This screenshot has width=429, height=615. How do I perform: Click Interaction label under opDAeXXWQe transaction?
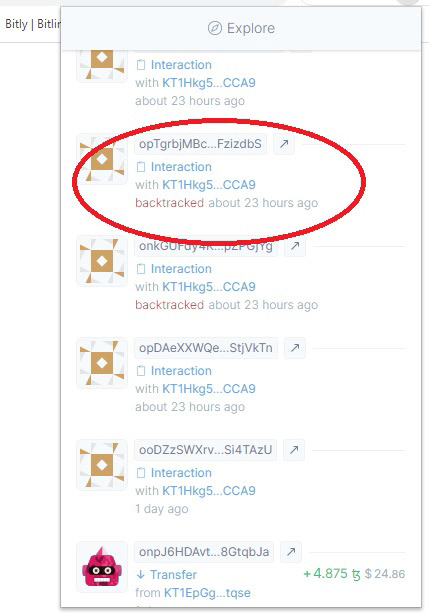coord(181,371)
